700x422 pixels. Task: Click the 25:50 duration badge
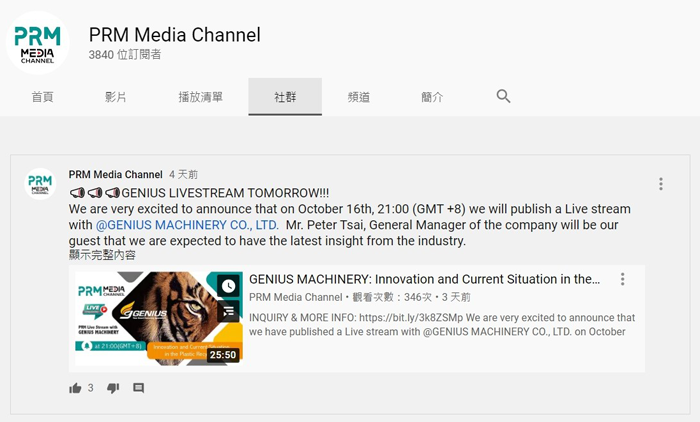click(x=223, y=355)
